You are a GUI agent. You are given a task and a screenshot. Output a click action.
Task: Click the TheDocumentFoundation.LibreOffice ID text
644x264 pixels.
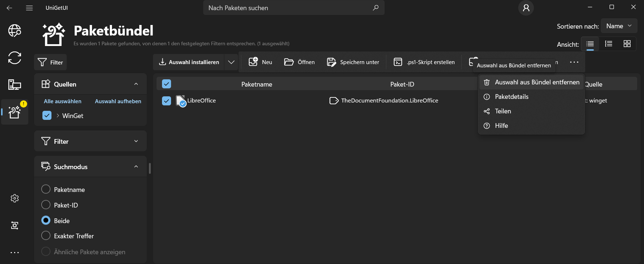point(390,101)
